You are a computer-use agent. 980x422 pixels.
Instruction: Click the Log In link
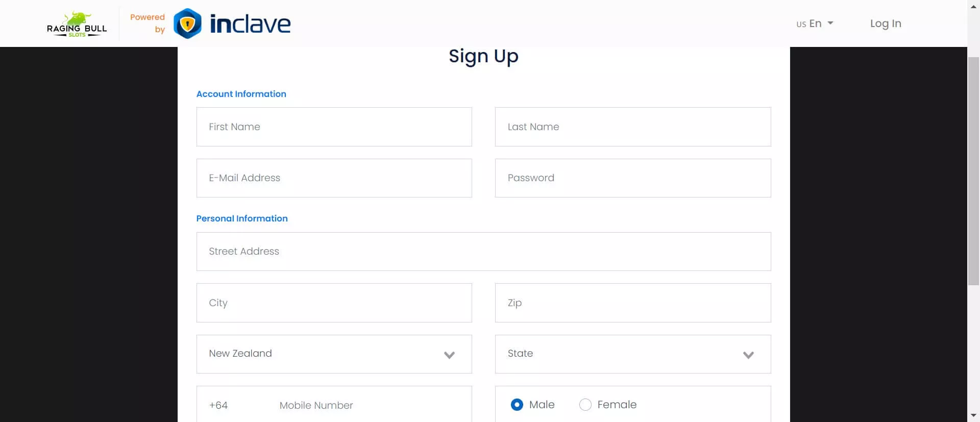pyautogui.click(x=885, y=23)
